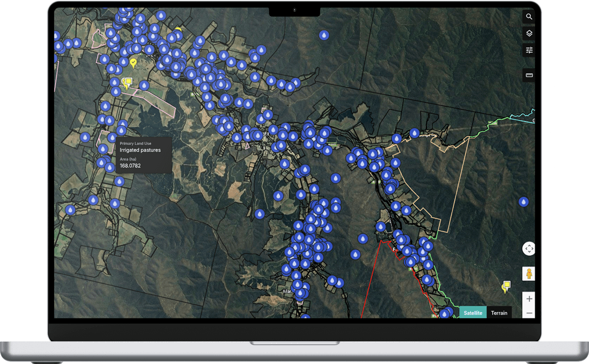
Task: Zoom in with the plus button
Action: point(529,299)
